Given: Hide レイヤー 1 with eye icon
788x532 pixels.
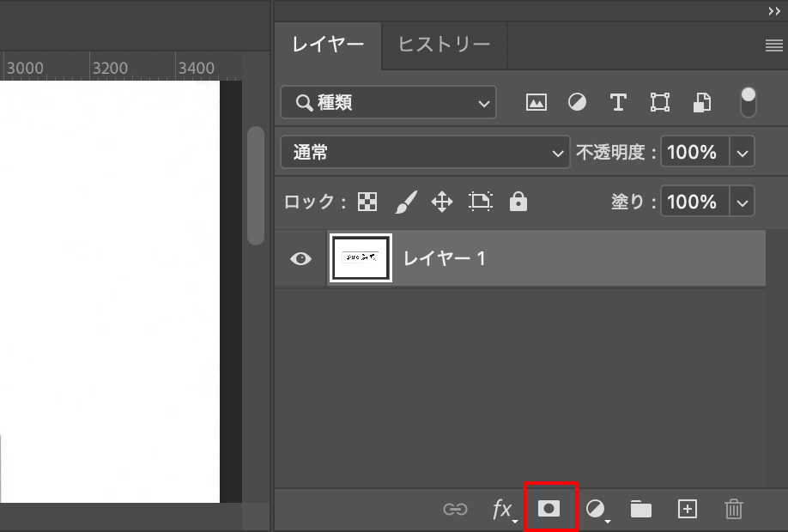Looking at the screenshot, I should [300, 258].
